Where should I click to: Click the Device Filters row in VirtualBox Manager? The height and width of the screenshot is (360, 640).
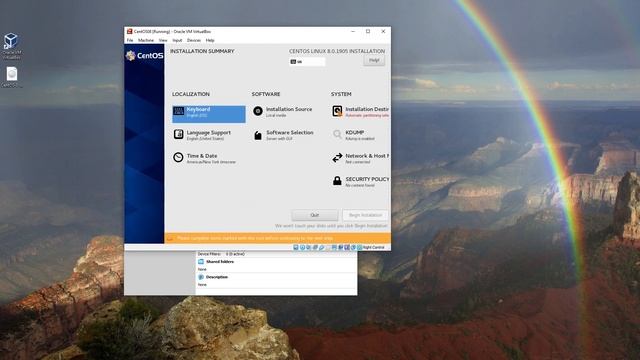[x=221, y=254]
